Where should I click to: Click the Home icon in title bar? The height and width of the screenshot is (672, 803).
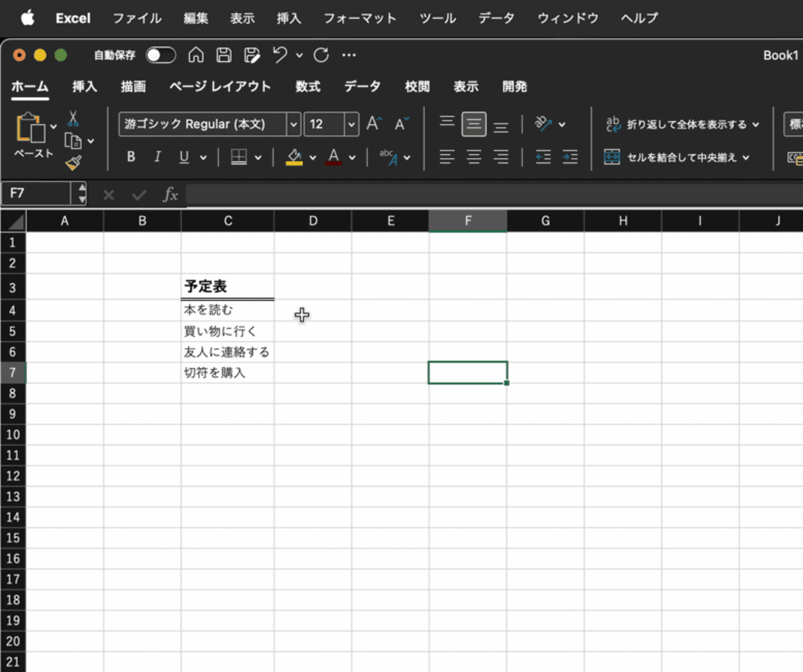[x=196, y=55]
